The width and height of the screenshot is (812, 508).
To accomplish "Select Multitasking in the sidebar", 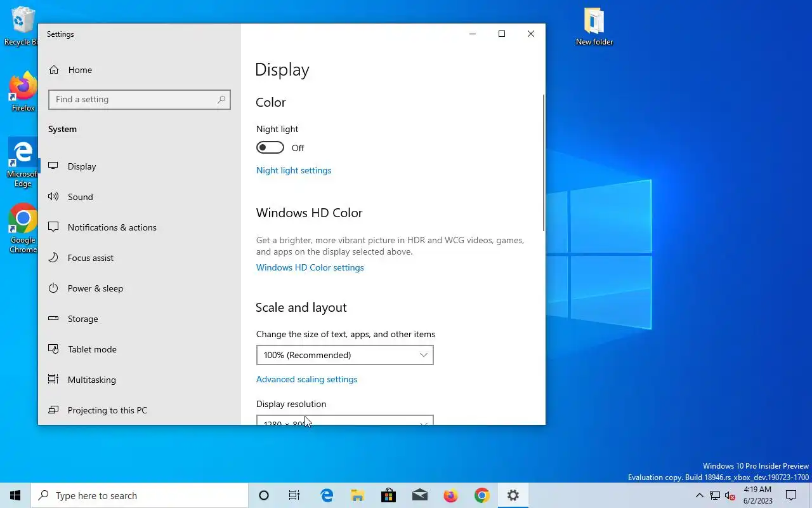I will 140,380.
